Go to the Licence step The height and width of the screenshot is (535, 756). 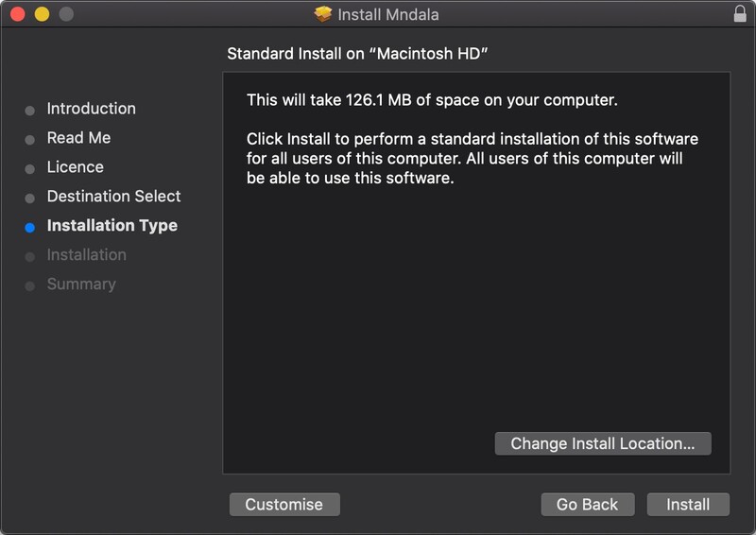pyautogui.click(x=75, y=167)
